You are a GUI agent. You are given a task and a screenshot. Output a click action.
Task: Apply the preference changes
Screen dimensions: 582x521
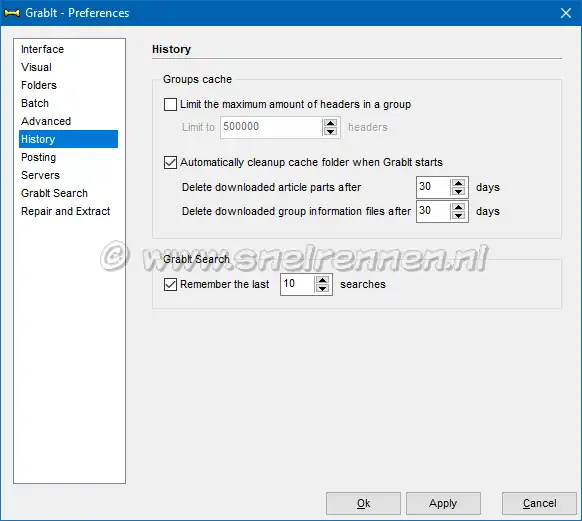(443, 503)
